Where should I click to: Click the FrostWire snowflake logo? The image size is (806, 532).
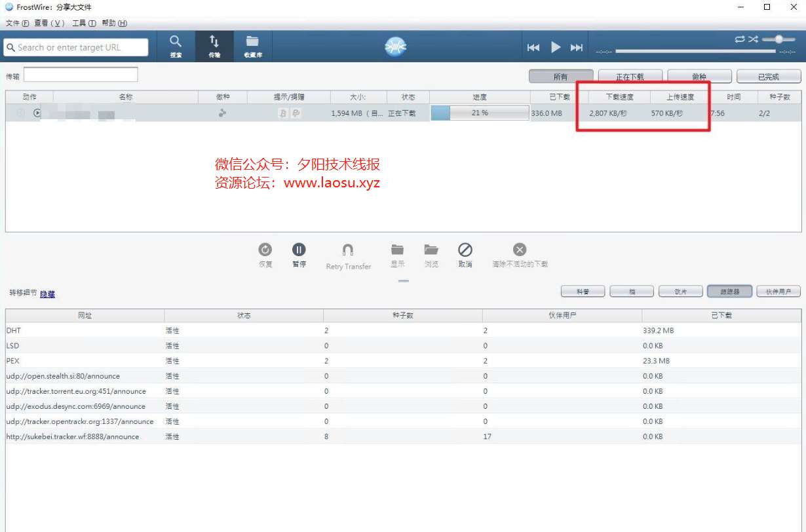click(x=395, y=47)
